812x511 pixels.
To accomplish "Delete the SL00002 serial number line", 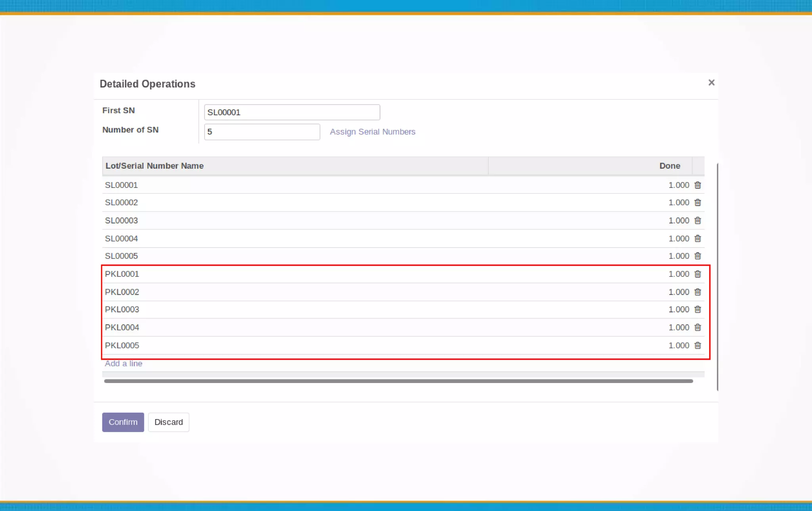I will pyautogui.click(x=697, y=202).
